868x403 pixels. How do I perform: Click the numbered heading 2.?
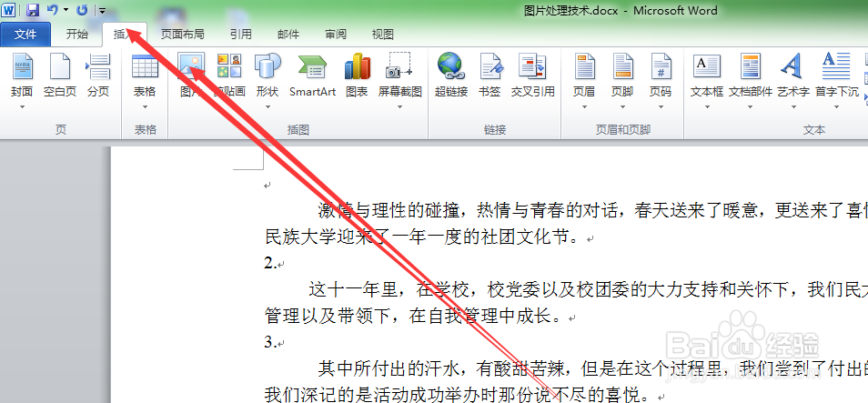pyautogui.click(x=271, y=264)
